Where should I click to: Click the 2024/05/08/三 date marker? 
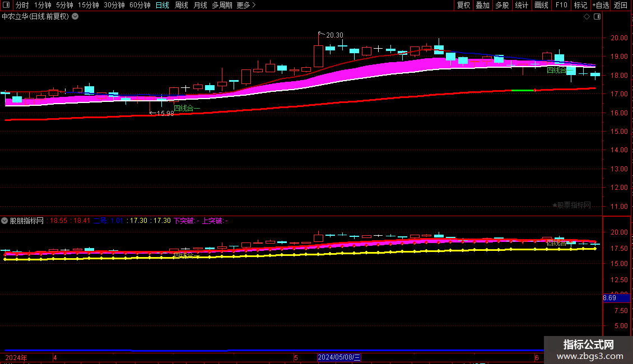pos(339,357)
